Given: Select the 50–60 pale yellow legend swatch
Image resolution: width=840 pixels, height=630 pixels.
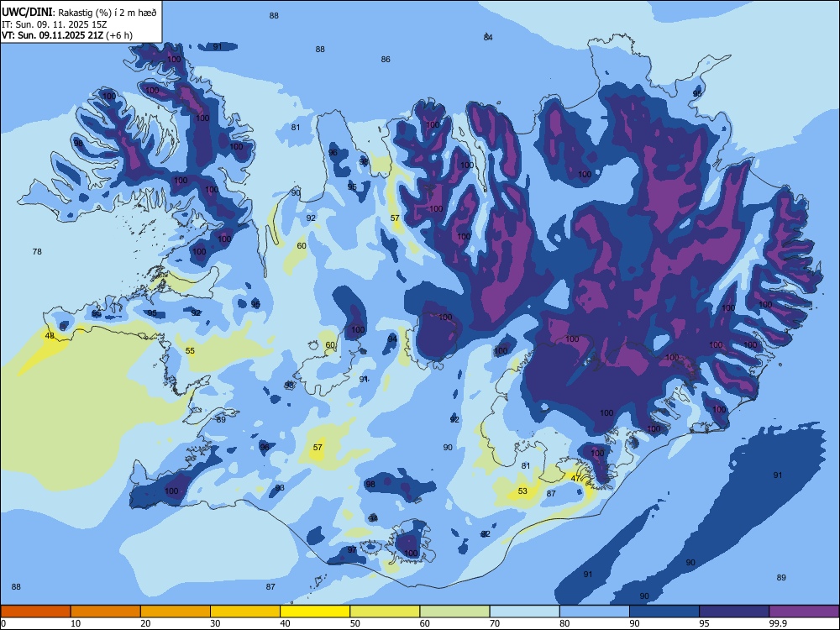Looking at the screenshot, I should coord(385,612).
